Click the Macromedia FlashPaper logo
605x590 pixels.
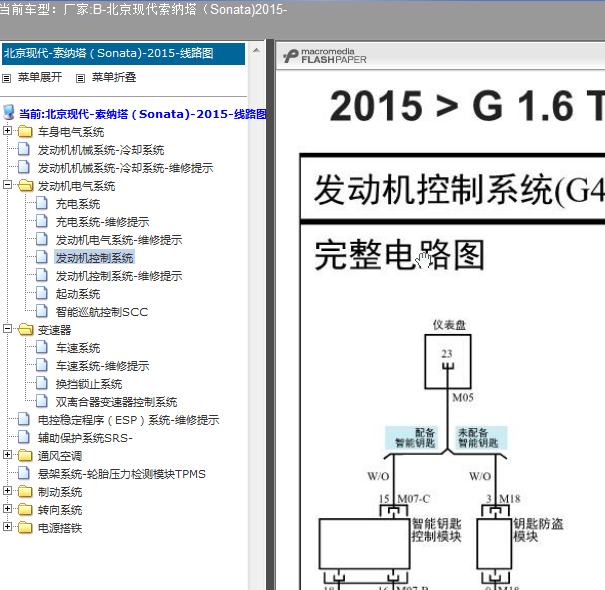tap(324, 56)
